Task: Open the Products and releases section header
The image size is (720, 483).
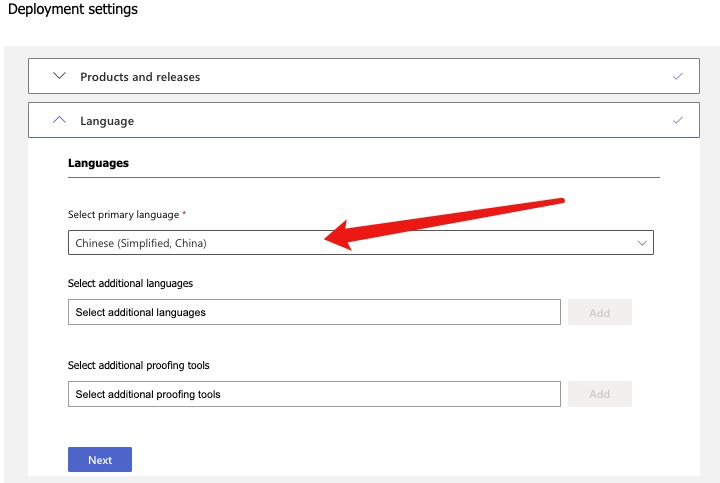Action: tap(364, 76)
